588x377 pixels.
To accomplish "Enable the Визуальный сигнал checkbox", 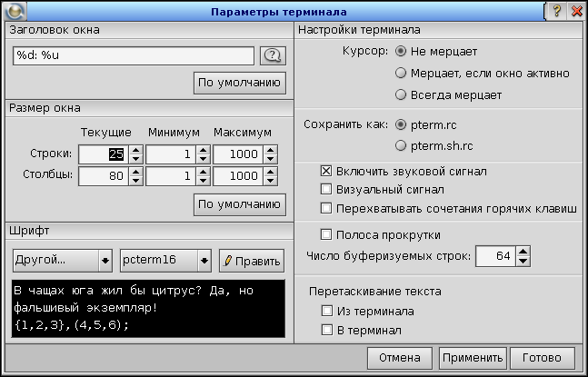I will 326,189.
